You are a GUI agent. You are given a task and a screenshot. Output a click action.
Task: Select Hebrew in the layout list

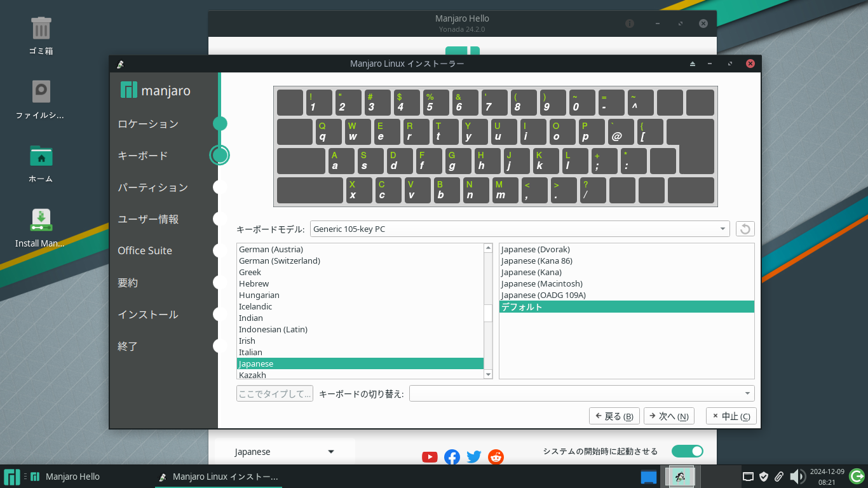(360, 283)
